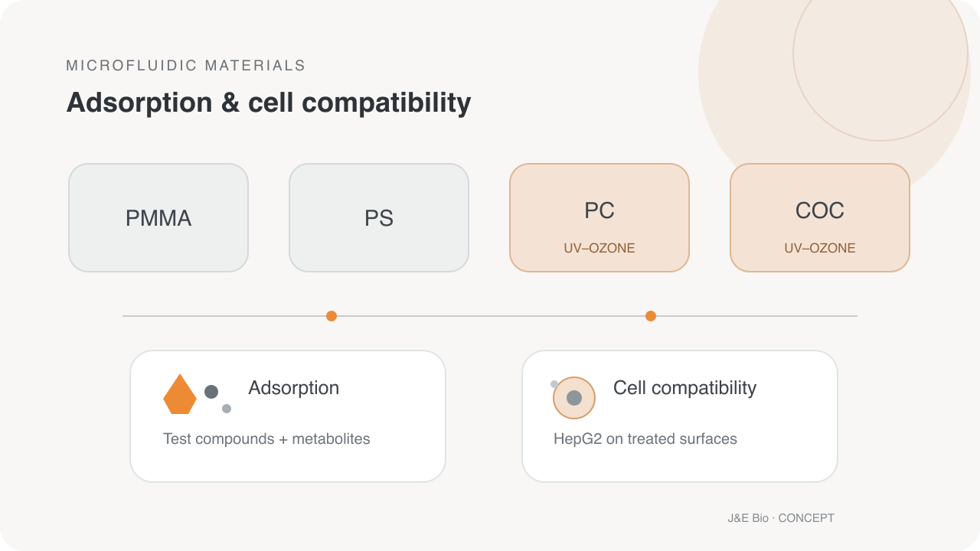Click the 'J&E Bio · CONCEPT' footer
The height and width of the screenshot is (551, 980).
[781, 518]
